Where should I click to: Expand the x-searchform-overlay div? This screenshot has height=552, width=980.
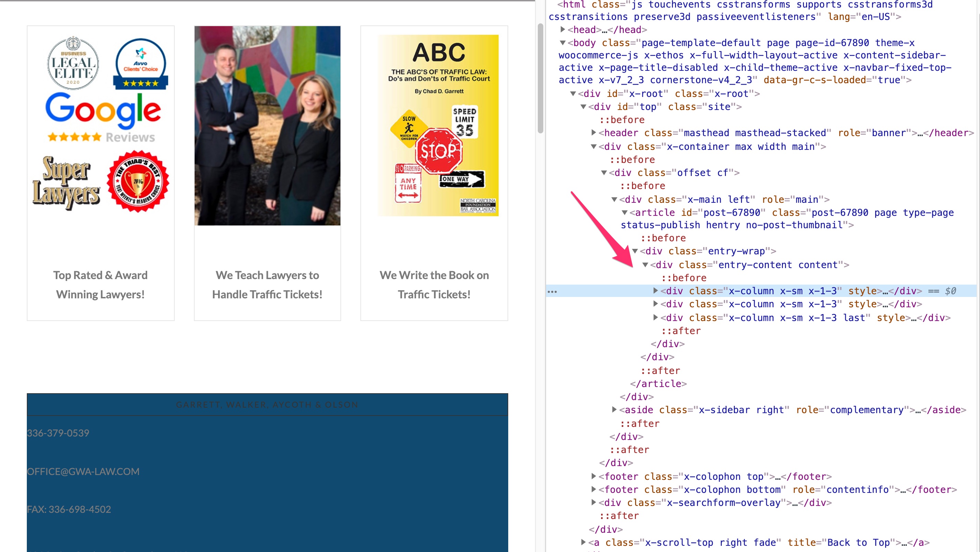pos(594,503)
